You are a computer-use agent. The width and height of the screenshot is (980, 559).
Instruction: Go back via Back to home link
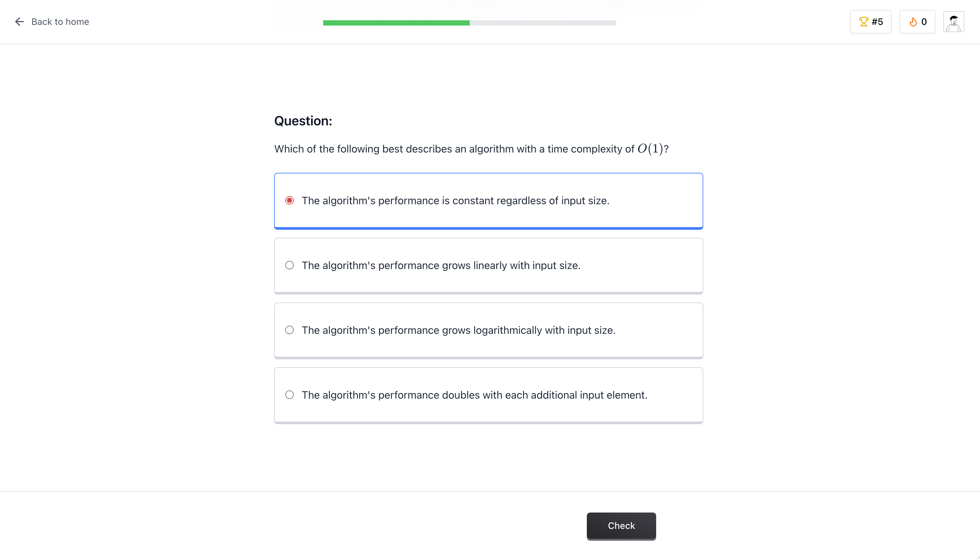(x=60, y=22)
